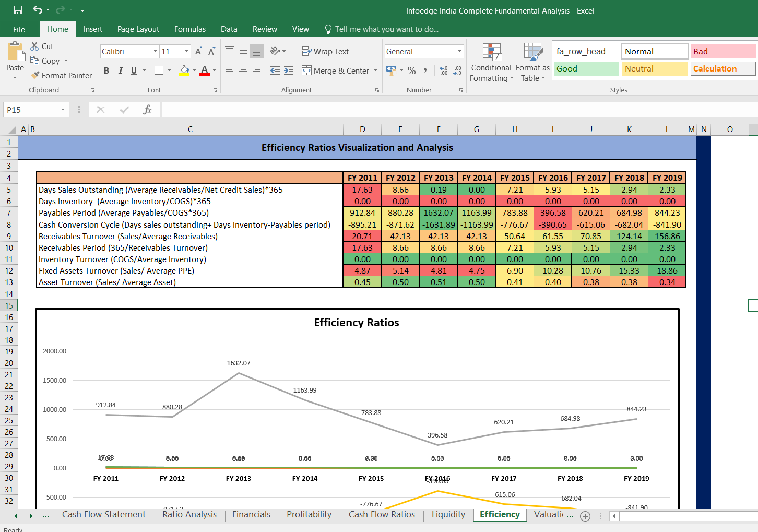This screenshot has height=532, width=758.
Task: Go to the Cash Flow Statement sheet
Action: tap(104, 514)
